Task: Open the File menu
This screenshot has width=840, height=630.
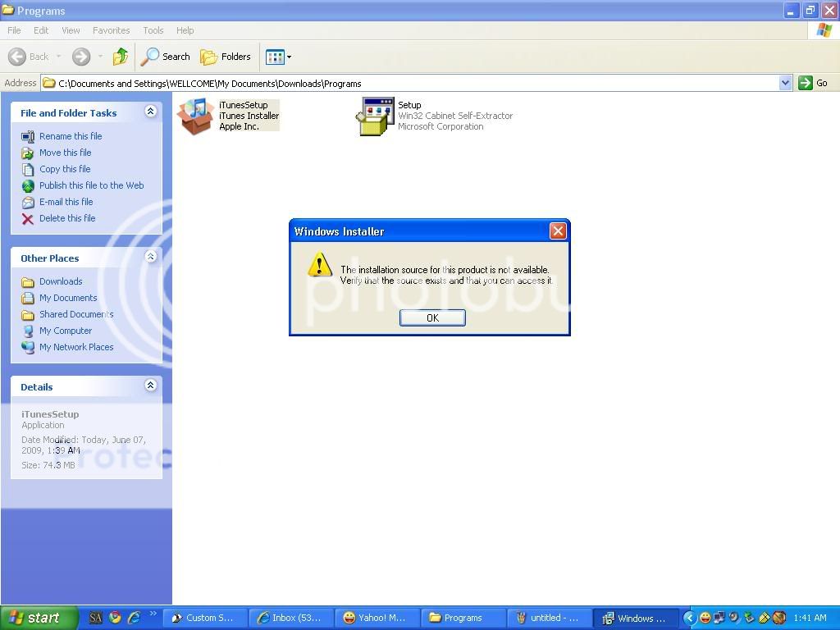Action: point(14,30)
